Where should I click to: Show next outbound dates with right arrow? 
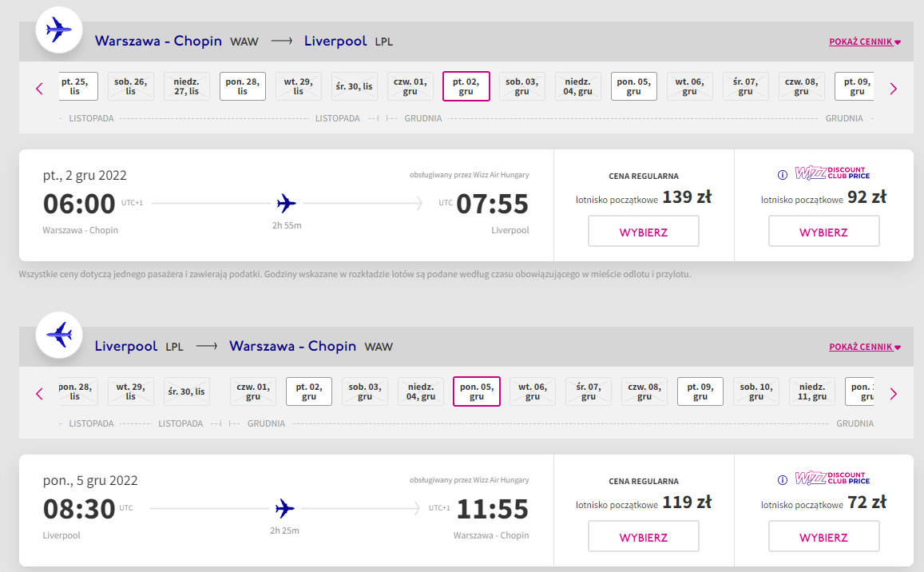point(894,89)
